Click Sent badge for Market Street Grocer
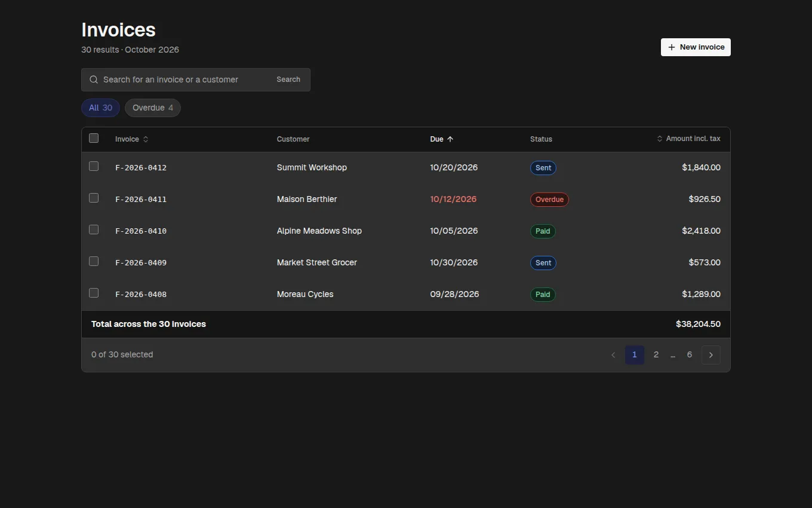The height and width of the screenshot is (508, 812). pos(543,263)
